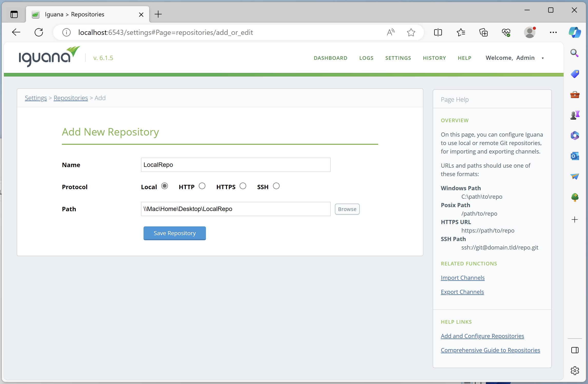Open browser Settings and more menu
The image size is (588, 384).
pos(553,32)
